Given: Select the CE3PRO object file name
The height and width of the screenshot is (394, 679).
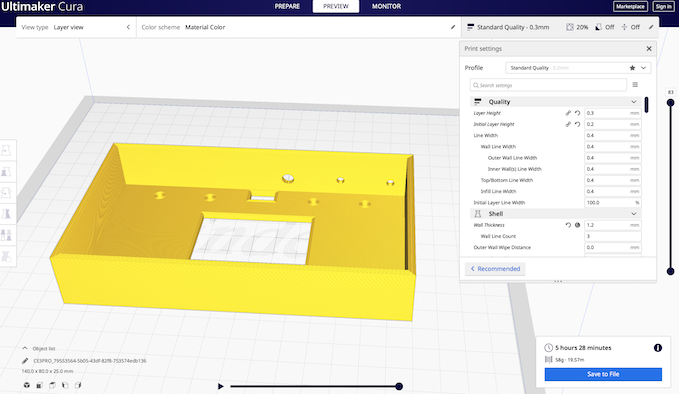Looking at the screenshot, I should point(90,361).
